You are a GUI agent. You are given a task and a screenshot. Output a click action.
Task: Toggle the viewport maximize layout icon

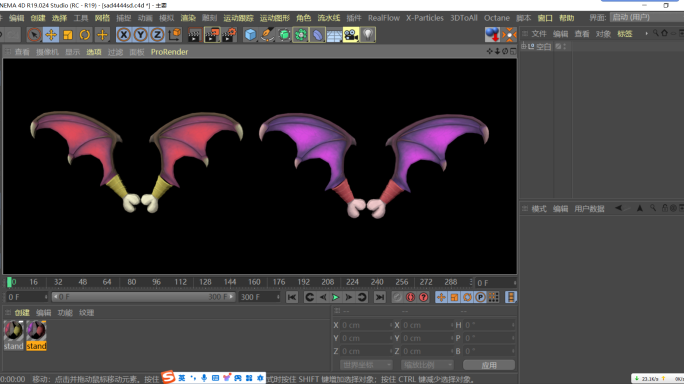(513, 51)
